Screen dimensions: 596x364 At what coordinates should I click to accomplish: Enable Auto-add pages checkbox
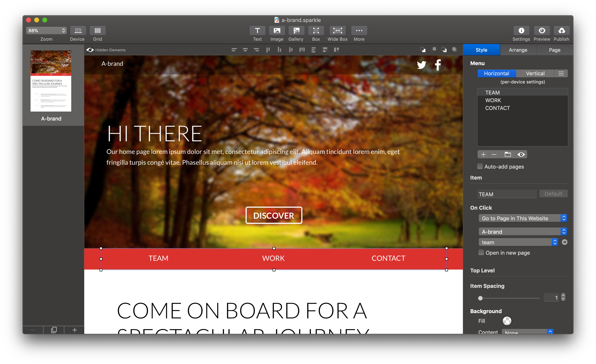point(480,166)
